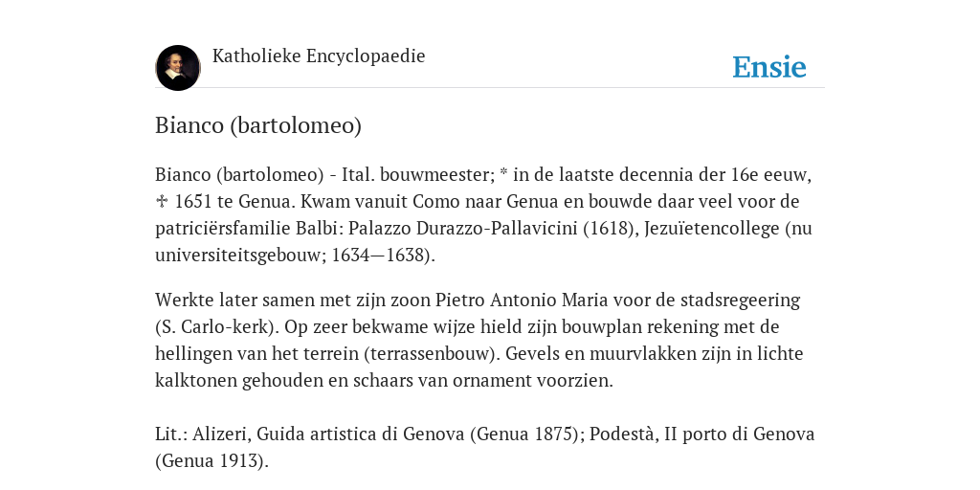Click the Bianco (bartolomeo) heading
The image size is (980, 490).
point(258,125)
